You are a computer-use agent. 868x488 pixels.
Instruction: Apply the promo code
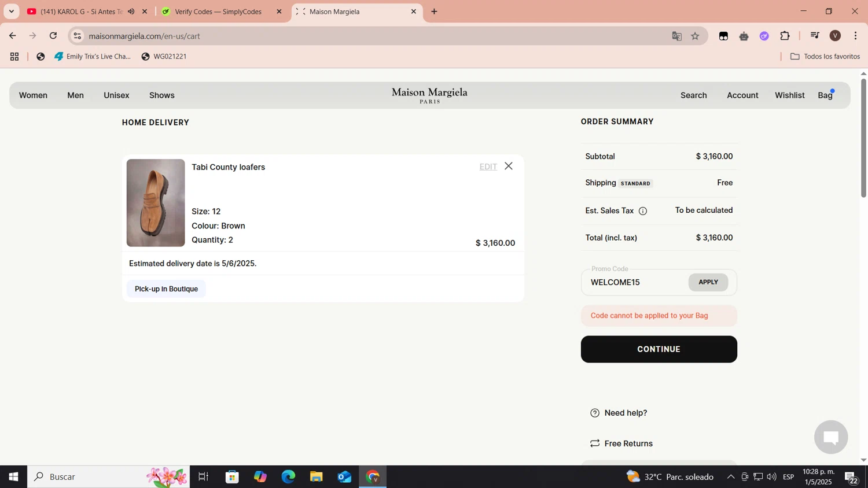click(708, 282)
